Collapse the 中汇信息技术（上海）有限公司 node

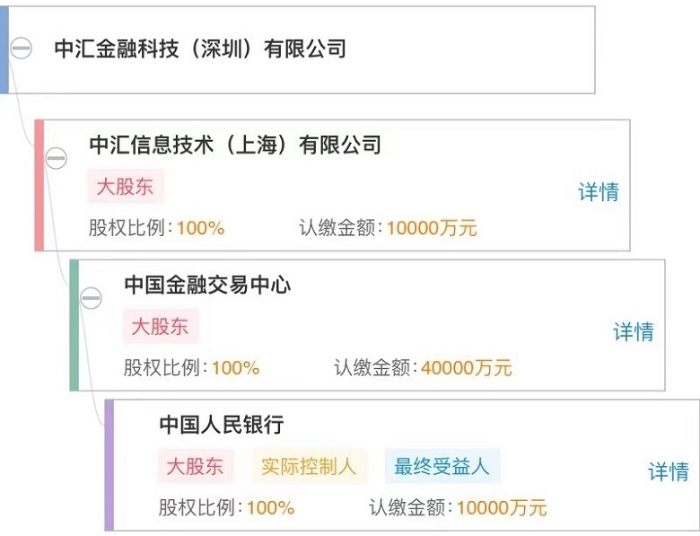pos(56,158)
